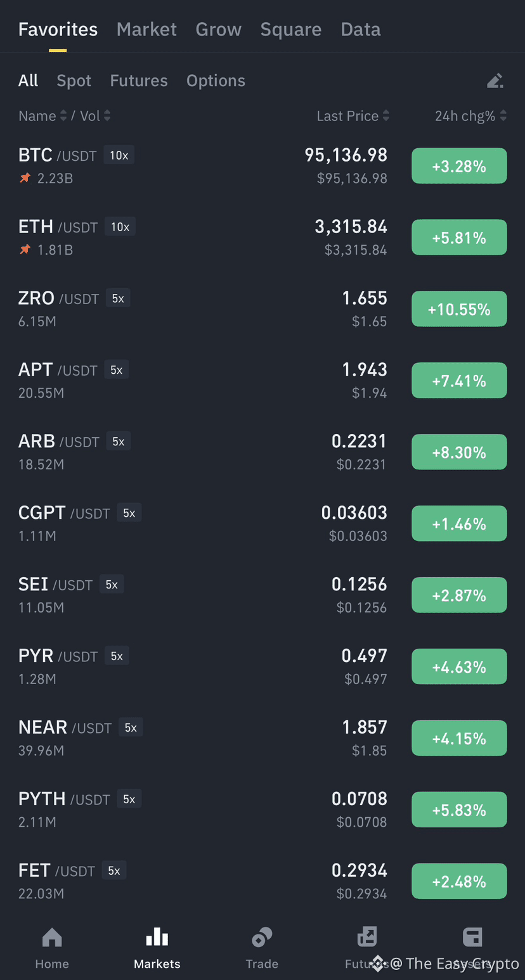Tap the BTC +3.28% change button

(x=459, y=166)
